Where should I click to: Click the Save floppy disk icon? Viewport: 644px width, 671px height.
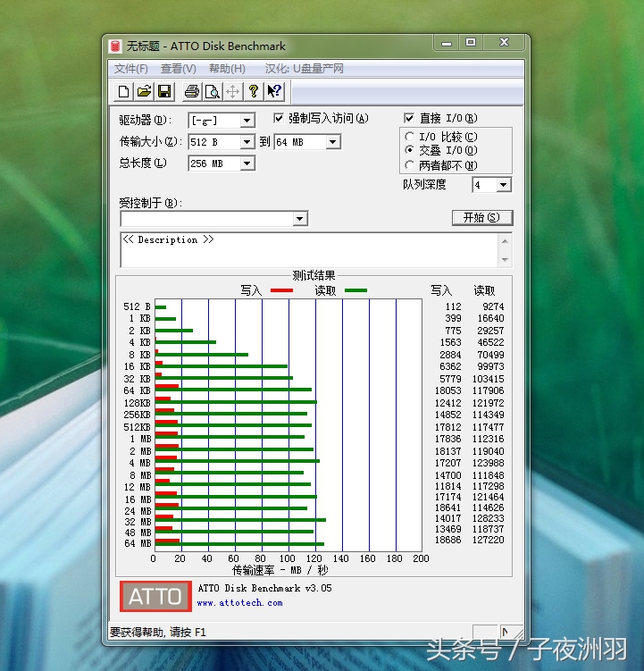click(x=164, y=91)
